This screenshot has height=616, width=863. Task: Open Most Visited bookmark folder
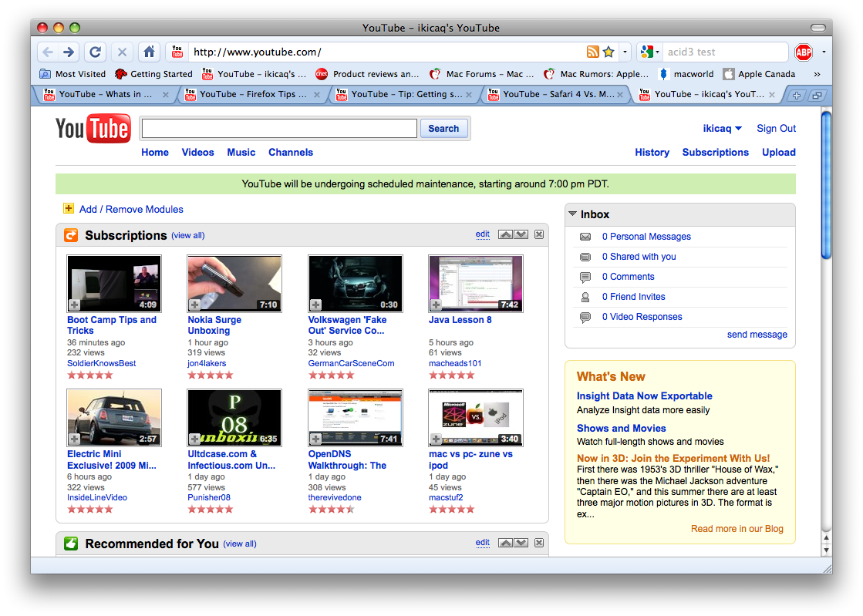click(72, 74)
